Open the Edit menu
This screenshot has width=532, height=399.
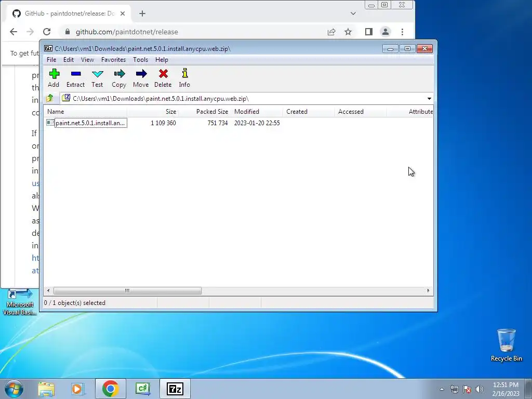pos(69,60)
